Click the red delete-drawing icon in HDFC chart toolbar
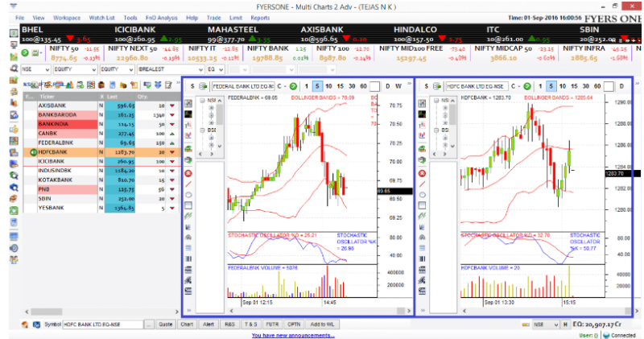The height and width of the screenshot is (339, 644). [x=422, y=173]
